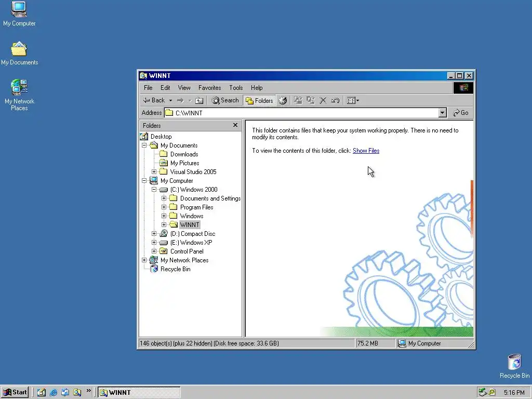Image resolution: width=532 pixels, height=399 pixels.
Task: Click the Start button
Action: click(15, 393)
